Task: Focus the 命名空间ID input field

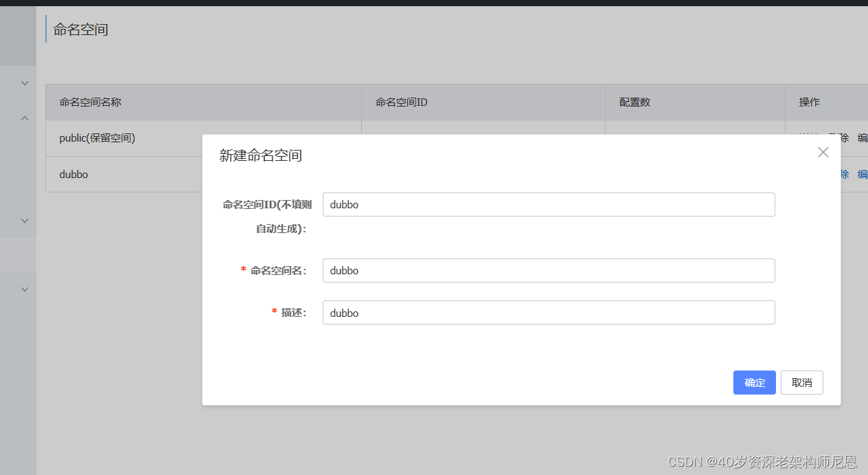Action: [x=549, y=204]
